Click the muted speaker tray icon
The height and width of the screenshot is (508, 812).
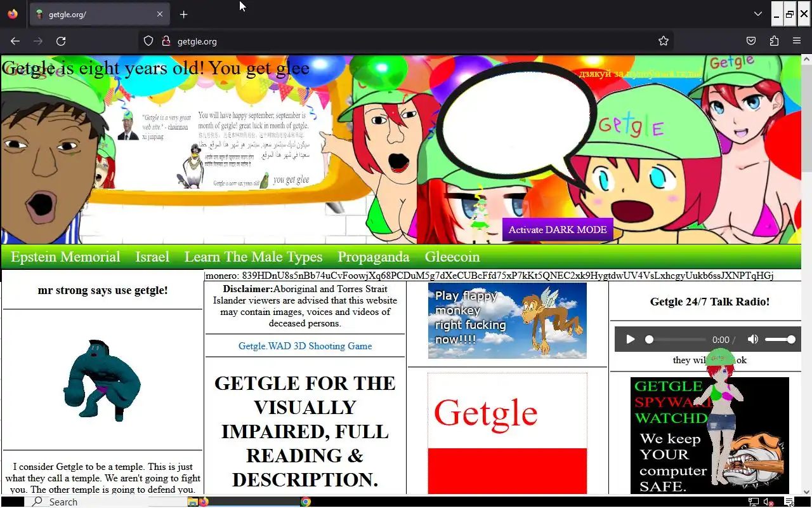point(768,502)
